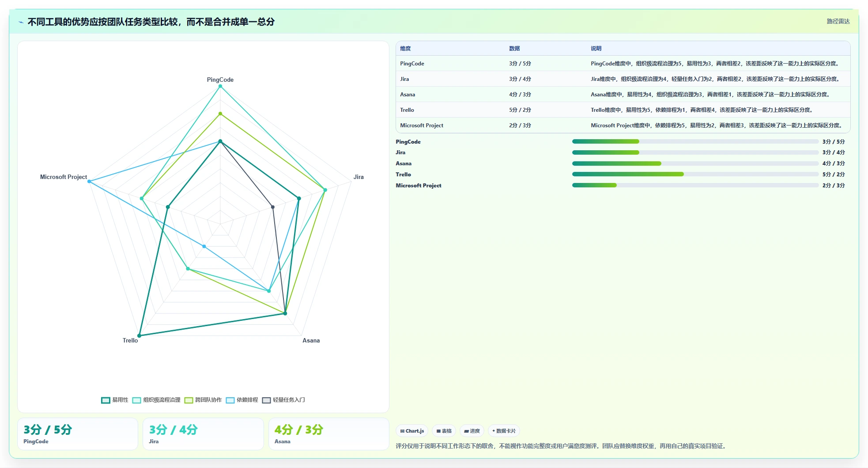This screenshot has height=468, width=868.
Task: Click the Jira progress bar
Action: point(695,152)
